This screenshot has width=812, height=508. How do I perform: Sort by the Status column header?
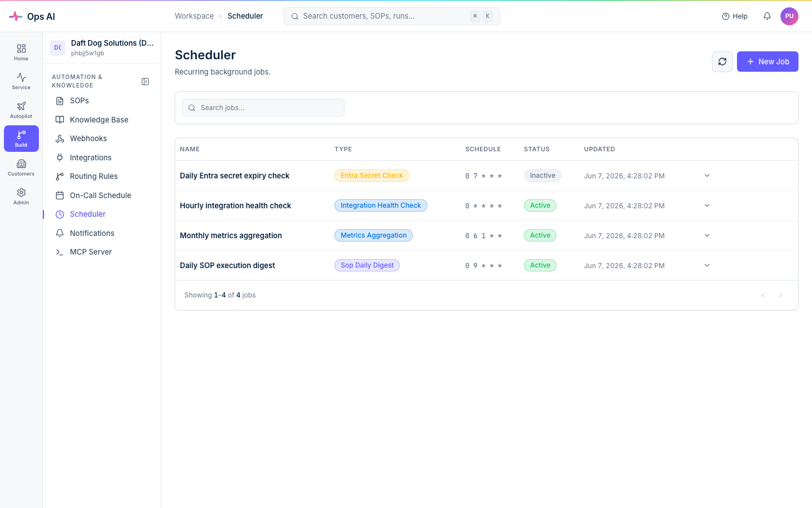click(537, 149)
